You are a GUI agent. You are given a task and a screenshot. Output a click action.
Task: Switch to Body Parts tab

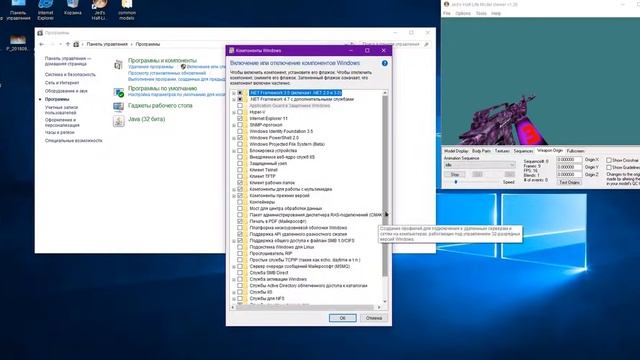(x=481, y=151)
